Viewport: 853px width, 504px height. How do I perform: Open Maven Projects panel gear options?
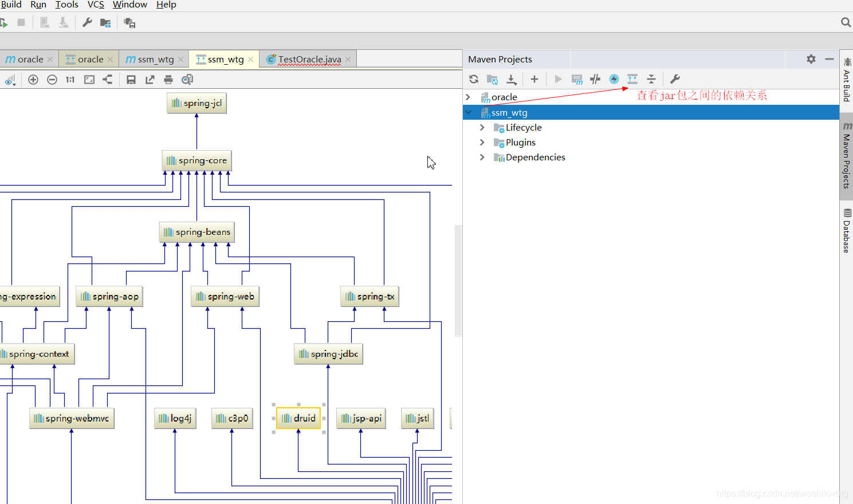coord(811,59)
